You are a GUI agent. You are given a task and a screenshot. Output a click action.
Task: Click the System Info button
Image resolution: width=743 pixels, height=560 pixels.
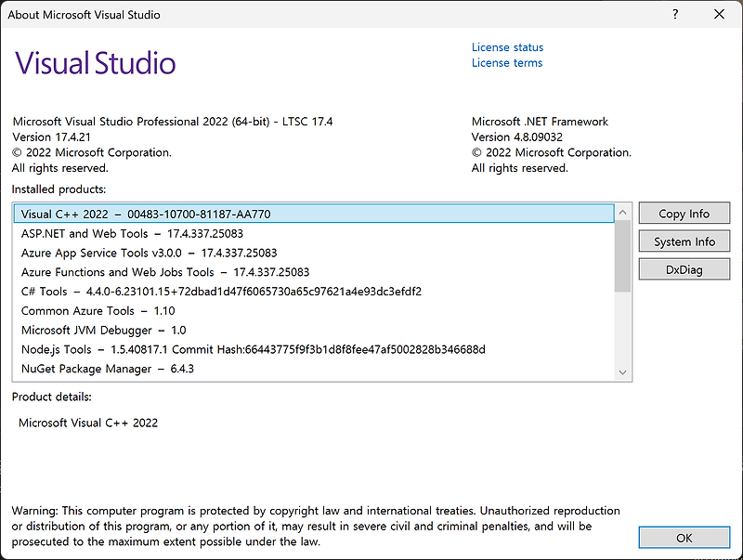tap(684, 241)
